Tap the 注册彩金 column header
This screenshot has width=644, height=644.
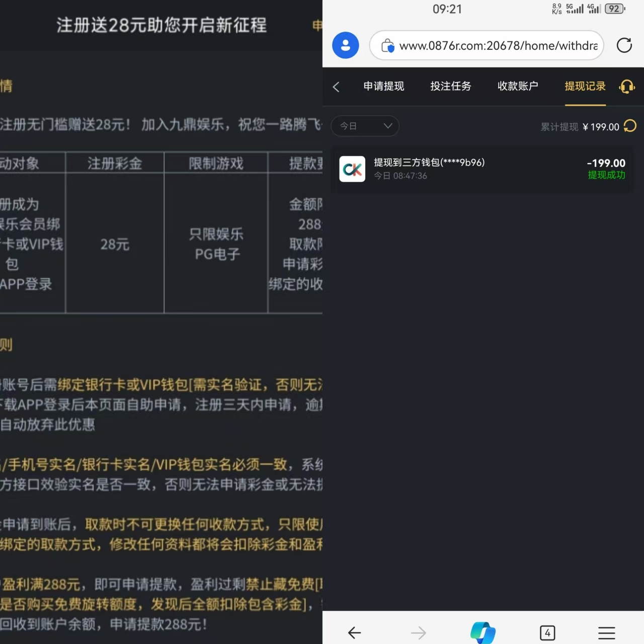pyautogui.click(x=115, y=163)
